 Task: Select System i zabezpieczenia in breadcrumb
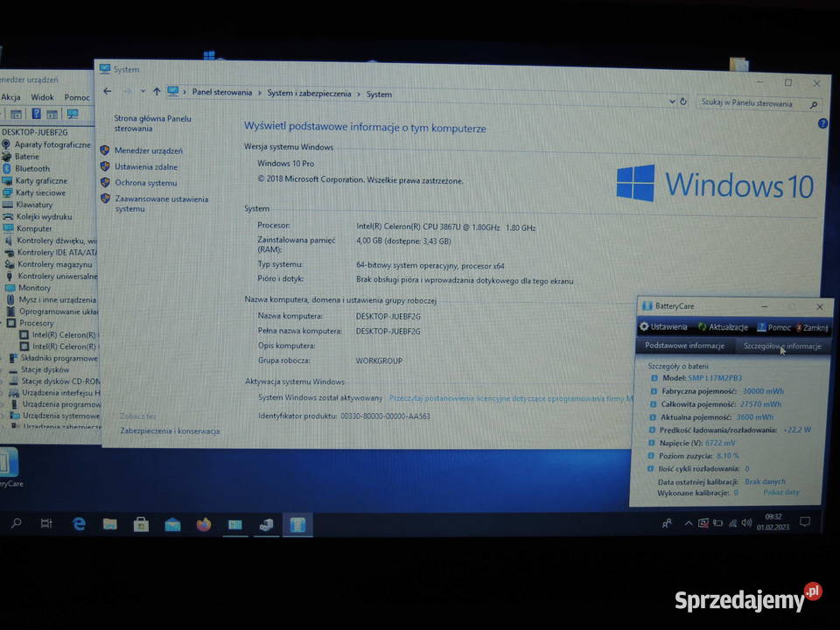309,94
